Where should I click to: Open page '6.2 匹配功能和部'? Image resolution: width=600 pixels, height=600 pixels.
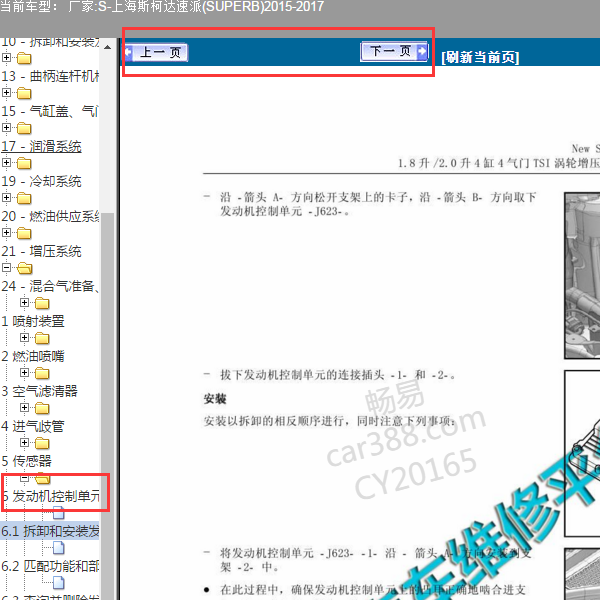[50, 566]
